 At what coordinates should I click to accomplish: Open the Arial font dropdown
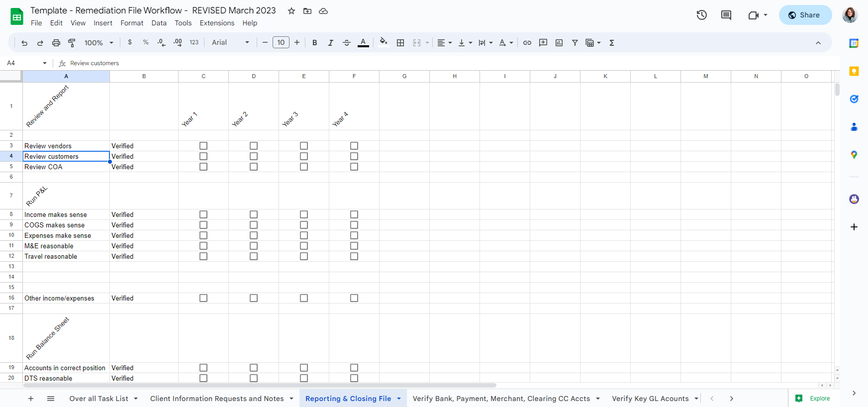point(230,43)
